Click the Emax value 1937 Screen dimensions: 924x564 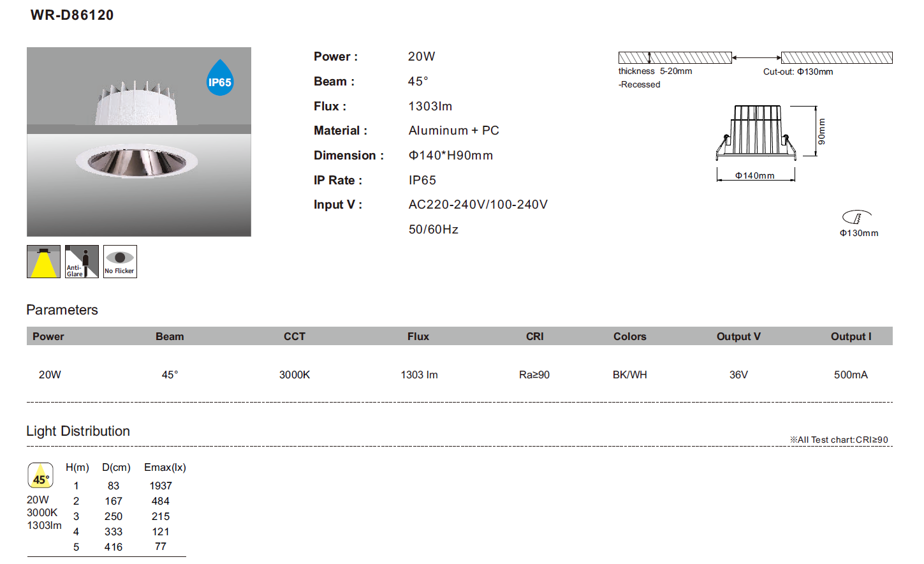[161, 486]
